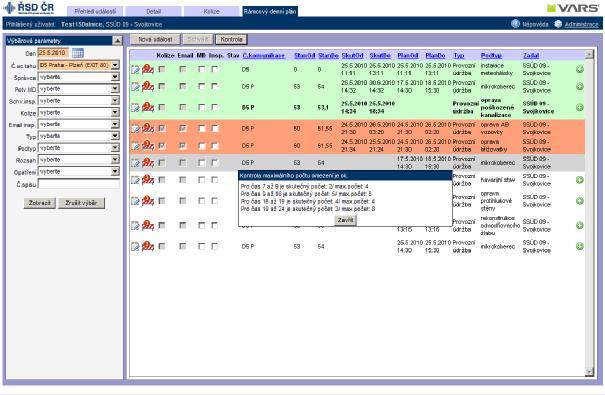Open the D5 Praha - Plzeň route dropdown
Image resolution: width=605 pixels, height=395 pixels.
click(x=115, y=65)
